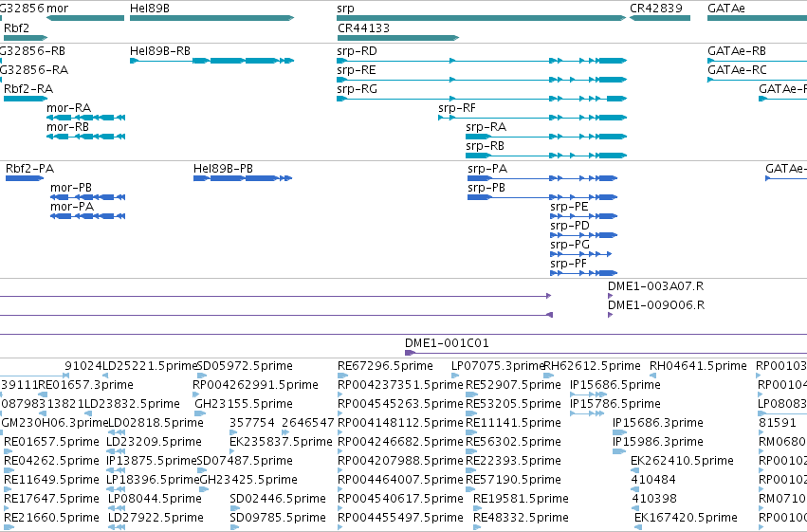Click the srp-RE transcript label
The height and width of the screenshot is (532, 807).
coord(357,70)
